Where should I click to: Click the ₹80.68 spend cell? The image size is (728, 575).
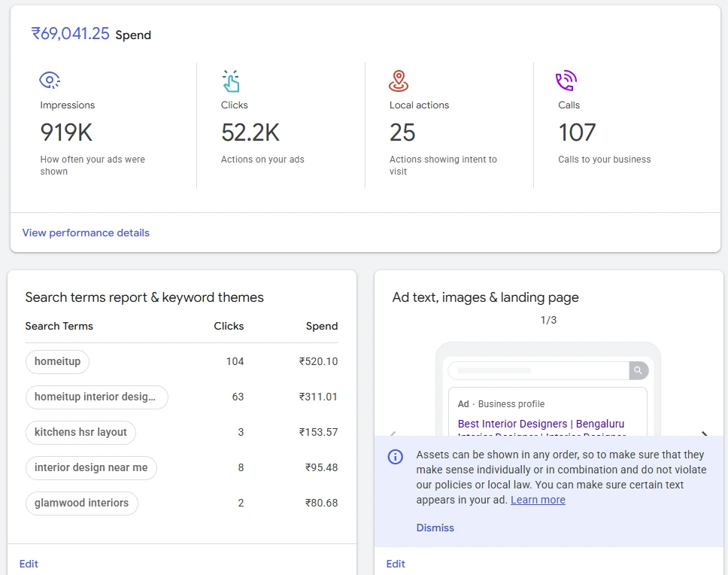click(321, 503)
